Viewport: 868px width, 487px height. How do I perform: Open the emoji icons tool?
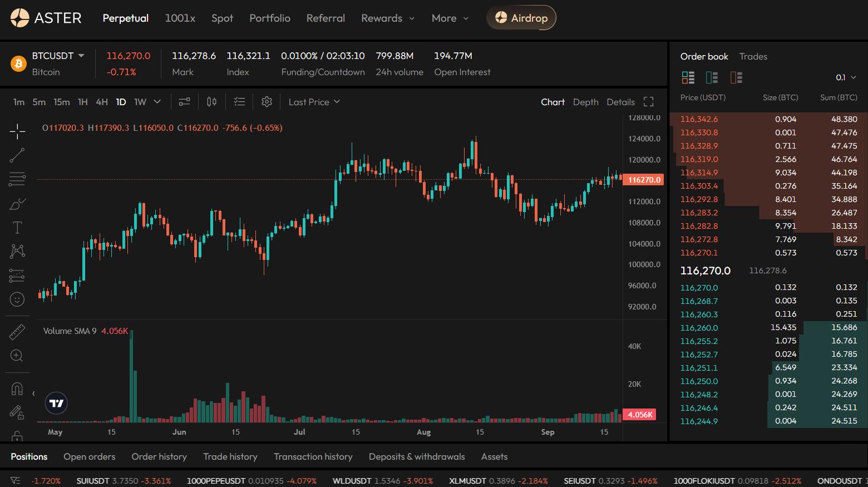(x=17, y=299)
